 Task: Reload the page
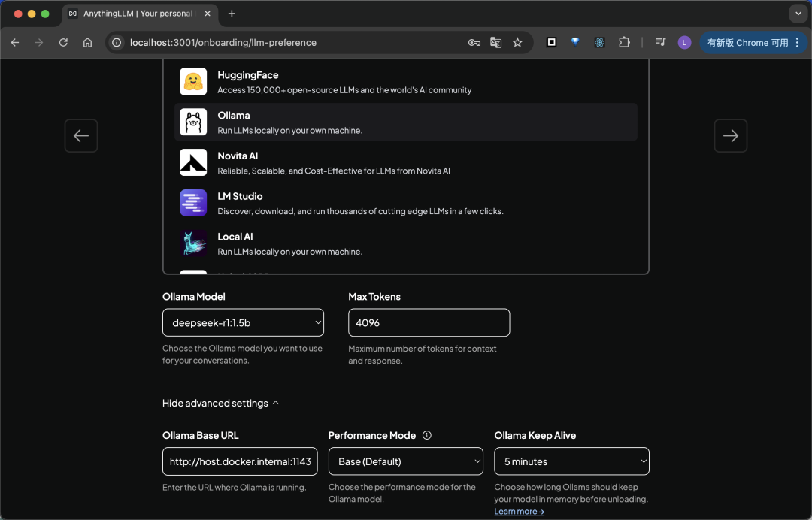[63, 42]
